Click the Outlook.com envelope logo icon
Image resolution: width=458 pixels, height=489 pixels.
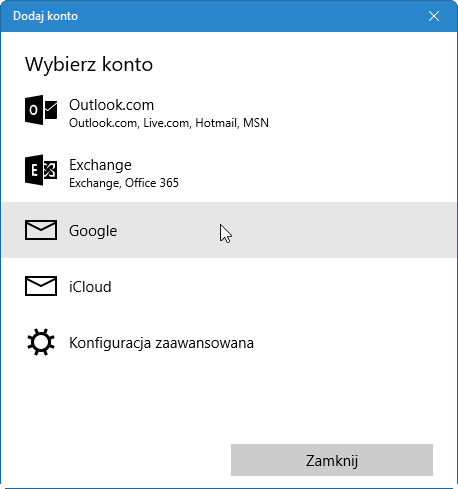[41, 110]
